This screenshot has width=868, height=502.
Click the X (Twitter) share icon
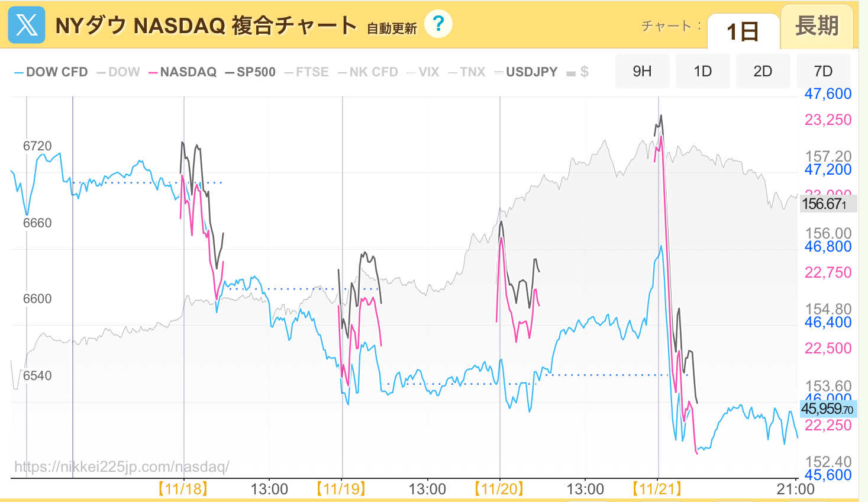tap(27, 25)
